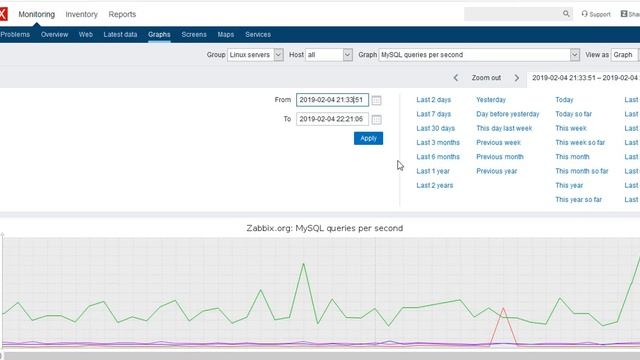
Task: Click the Zabbix logo icon
Action: coord(3,14)
